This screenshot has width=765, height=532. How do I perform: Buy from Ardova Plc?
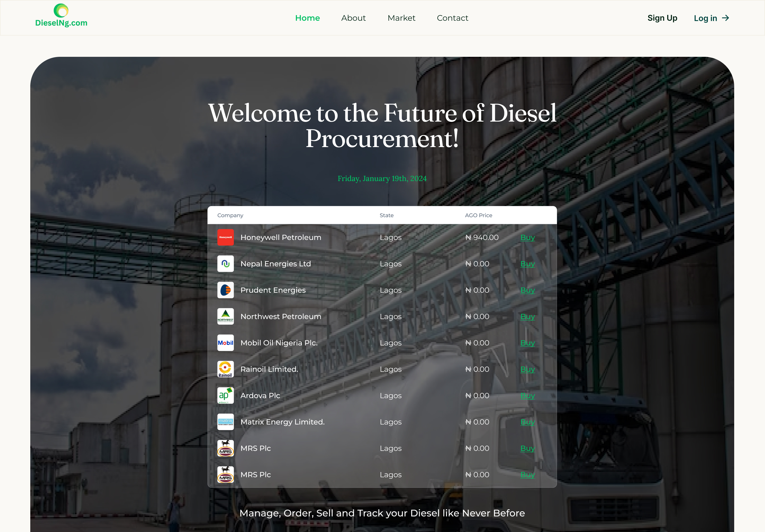pos(528,396)
